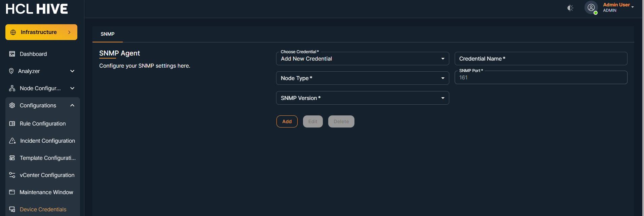Open Device Credentials menu item

[43, 209]
